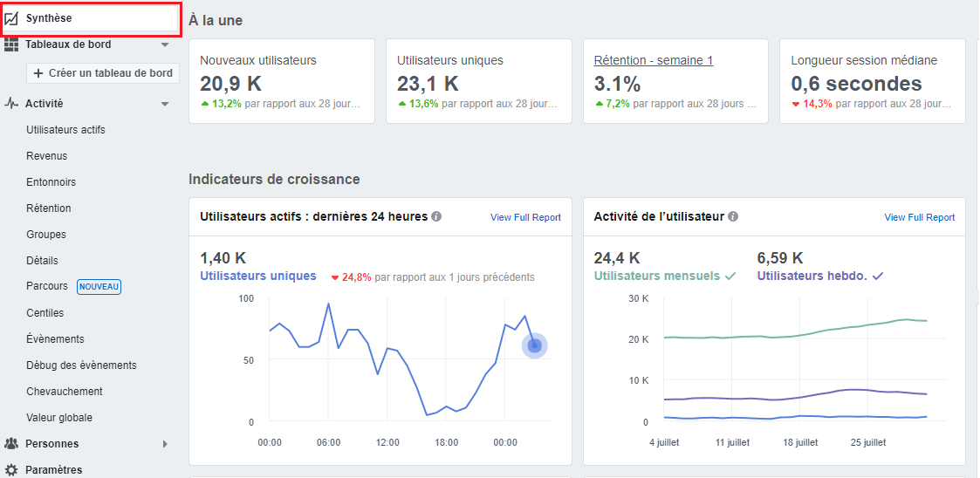Collapse the Tableaux de bord arrow
This screenshot has width=980, height=478.
click(165, 45)
